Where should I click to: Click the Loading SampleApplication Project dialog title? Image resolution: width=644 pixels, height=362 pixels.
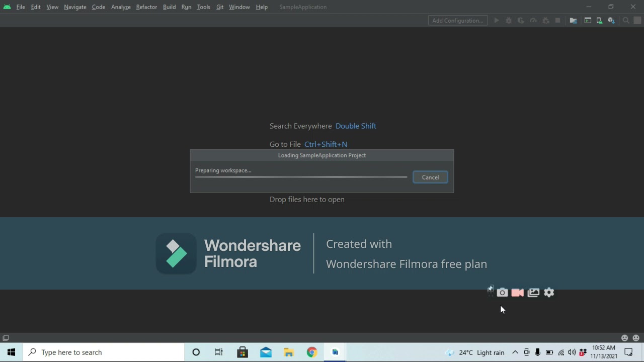point(322,155)
